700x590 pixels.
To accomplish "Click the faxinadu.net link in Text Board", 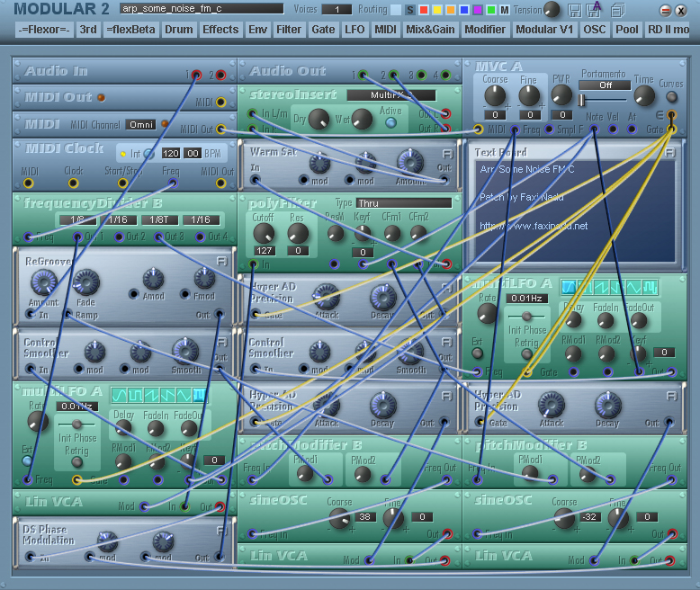I will click(x=534, y=227).
